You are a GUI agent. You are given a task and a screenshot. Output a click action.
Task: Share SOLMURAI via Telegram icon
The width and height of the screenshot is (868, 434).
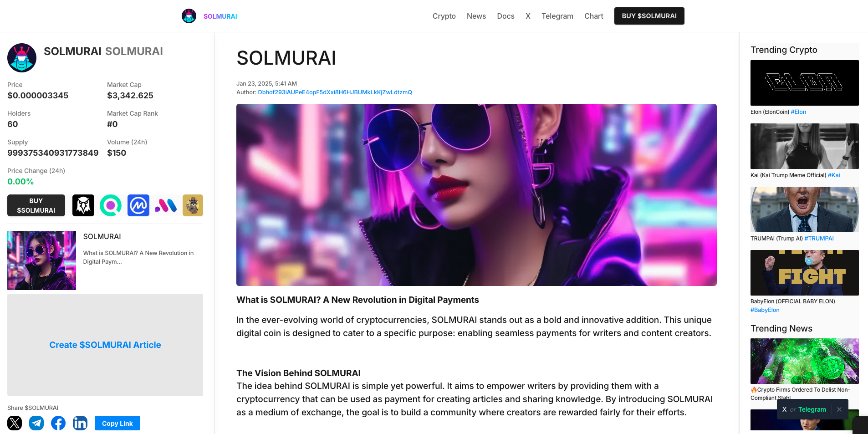(36, 423)
